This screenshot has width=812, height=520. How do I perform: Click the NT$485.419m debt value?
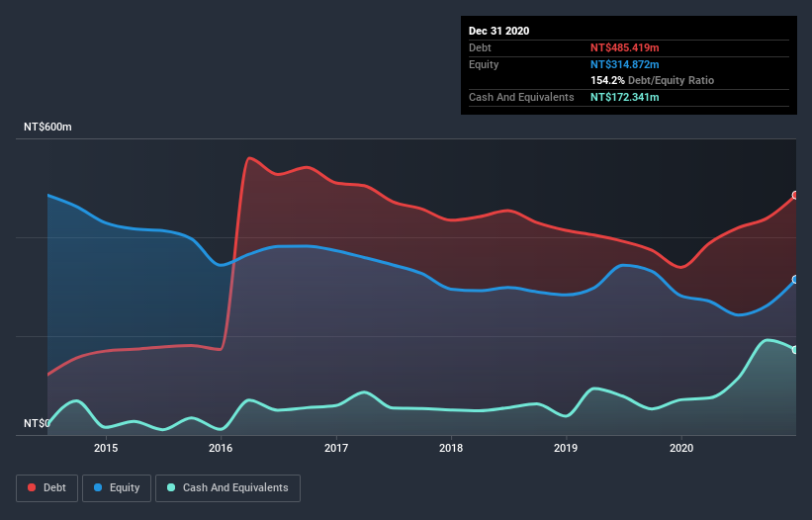click(624, 47)
